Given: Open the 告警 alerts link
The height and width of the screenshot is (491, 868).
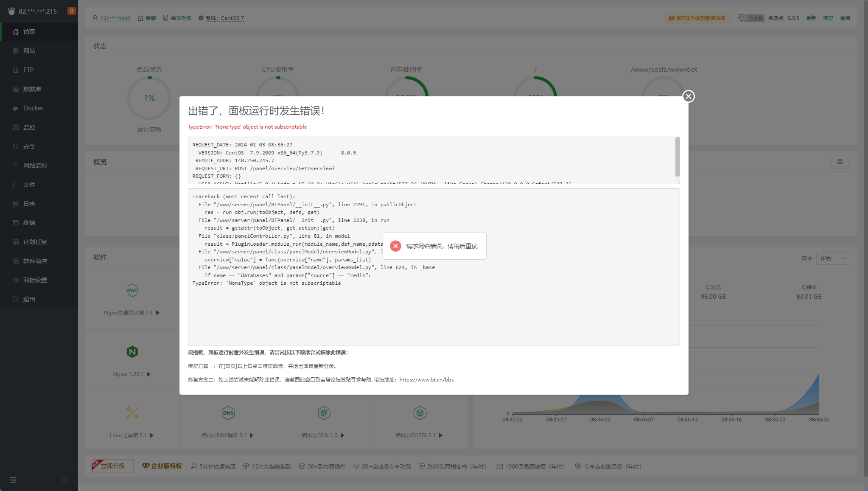Looking at the screenshot, I should (147, 18).
